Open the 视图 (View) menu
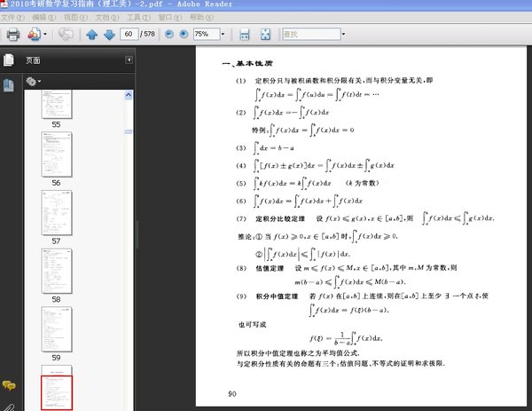 [75, 18]
